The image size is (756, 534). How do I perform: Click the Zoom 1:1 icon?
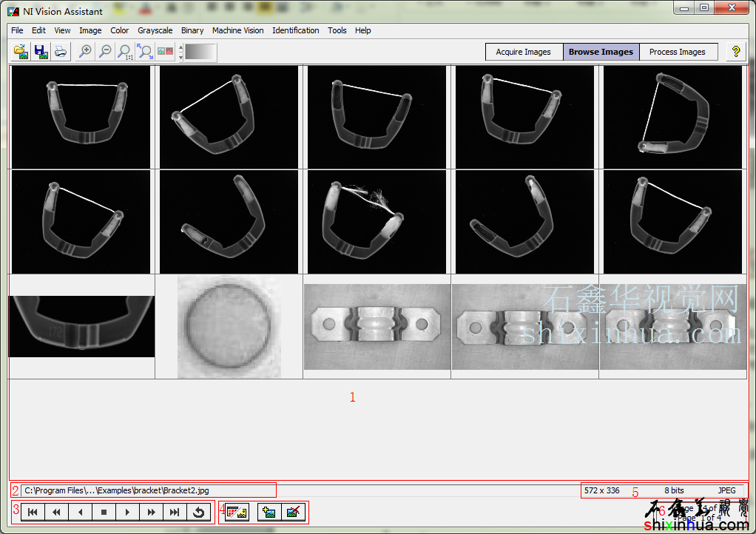coord(126,52)
